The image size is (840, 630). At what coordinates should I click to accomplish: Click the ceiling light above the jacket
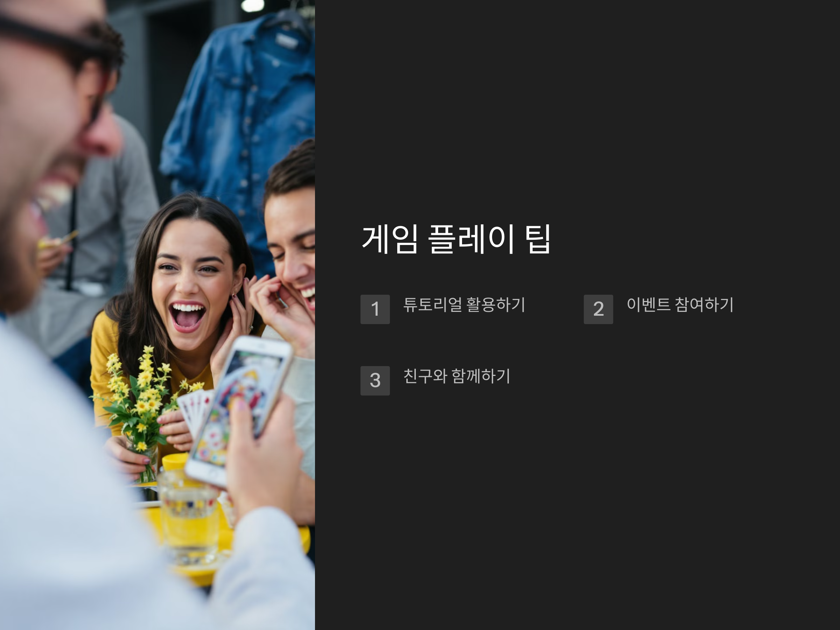253,5
